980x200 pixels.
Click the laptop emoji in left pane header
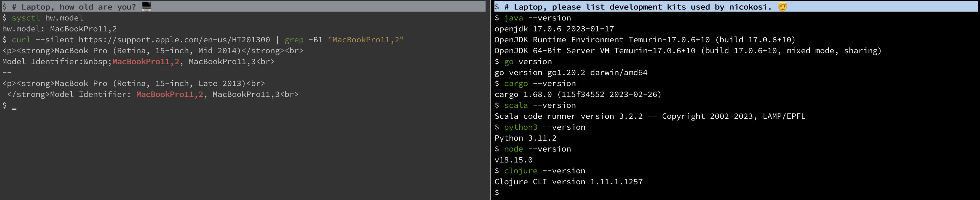(146, 6)
